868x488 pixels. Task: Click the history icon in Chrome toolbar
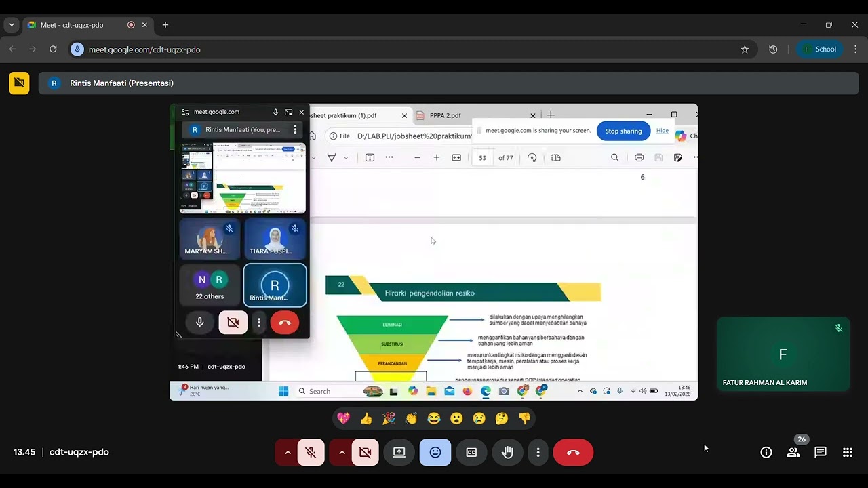coord(773,49)
